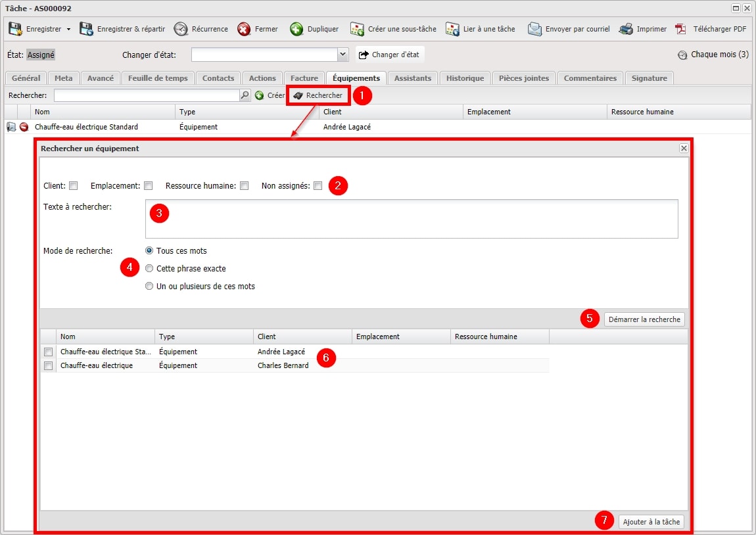Open the Changer d'état dropdown
The image size is (756, 535).
(x=343, y=55)
